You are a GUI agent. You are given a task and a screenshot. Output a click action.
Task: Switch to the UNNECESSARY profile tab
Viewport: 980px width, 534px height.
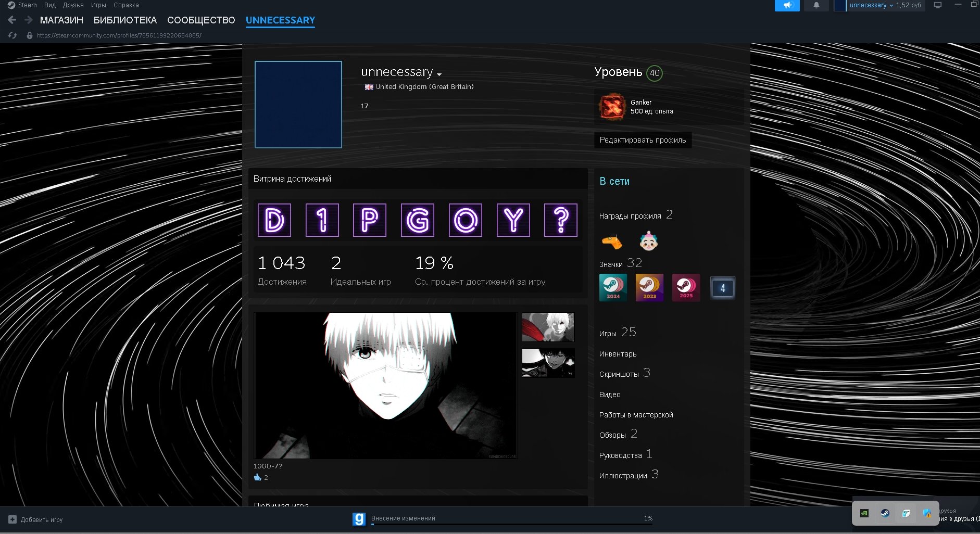pyautogui.click(x=280, y=20)
